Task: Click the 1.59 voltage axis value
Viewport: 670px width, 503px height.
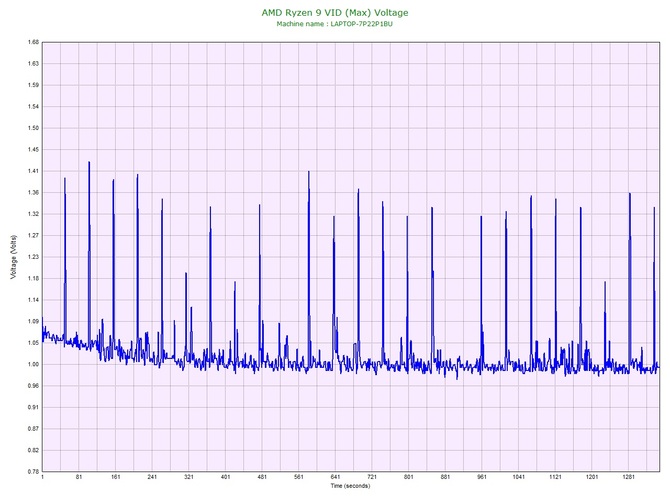Action: 33,85
